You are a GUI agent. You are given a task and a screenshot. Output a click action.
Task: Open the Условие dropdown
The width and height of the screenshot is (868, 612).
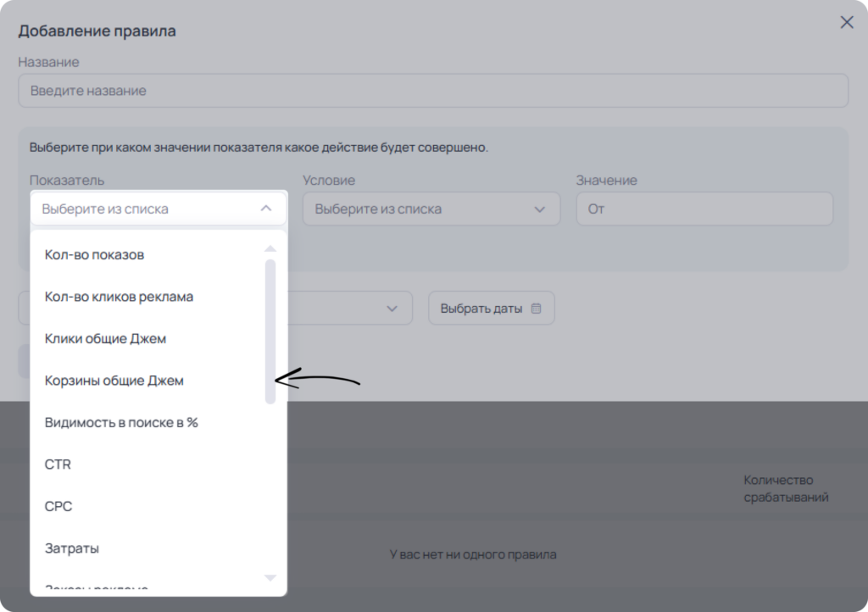pos(431,209)
